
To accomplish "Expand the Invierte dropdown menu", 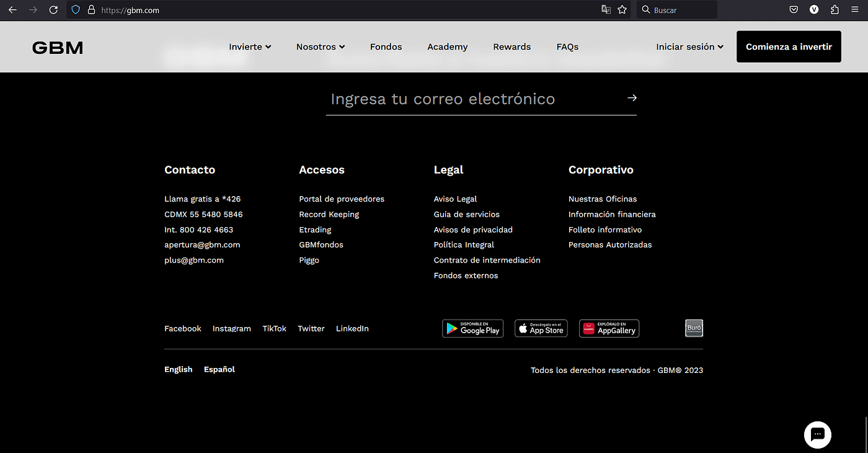I will [250, 47].
